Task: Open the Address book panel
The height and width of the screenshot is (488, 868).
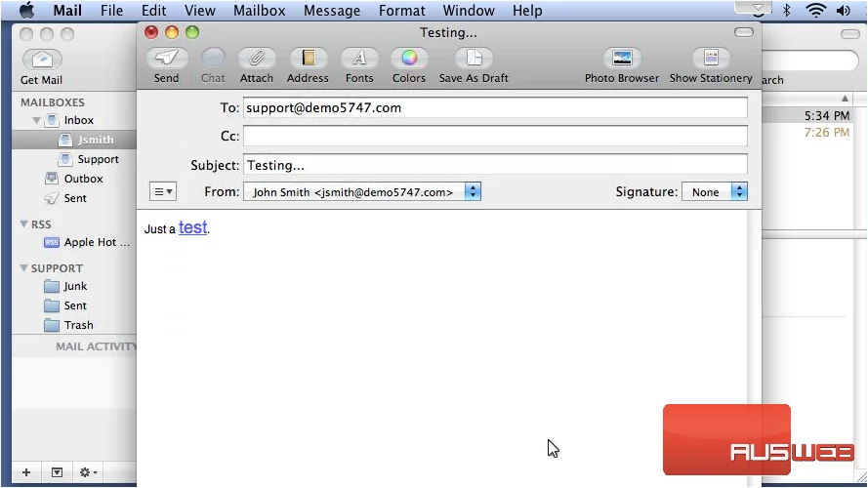Action: pos(308,65)
